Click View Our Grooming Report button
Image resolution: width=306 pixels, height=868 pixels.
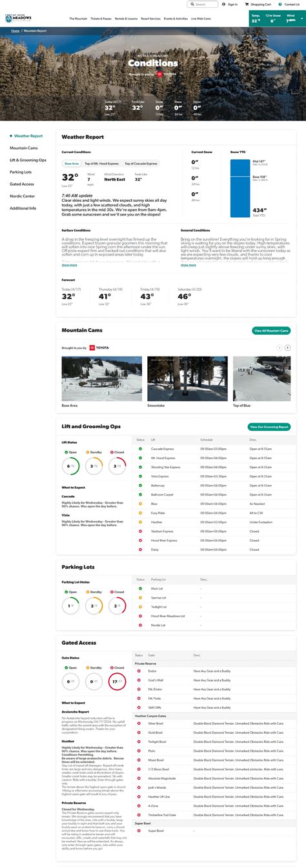(x=269, y=427)
